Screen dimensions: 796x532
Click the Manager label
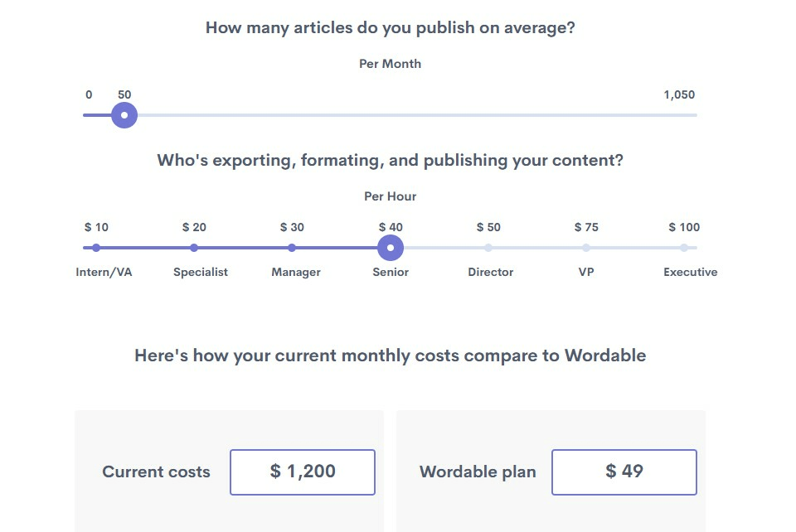296,273
